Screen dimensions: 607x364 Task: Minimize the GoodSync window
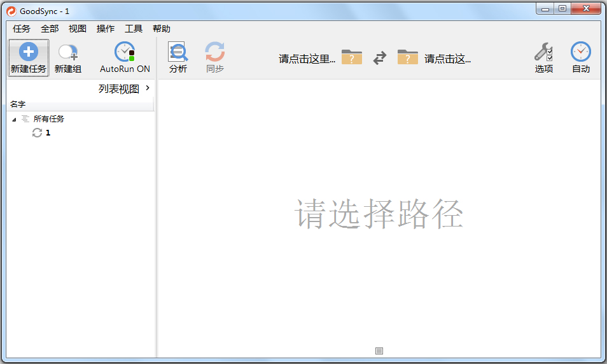click(545, 8)
